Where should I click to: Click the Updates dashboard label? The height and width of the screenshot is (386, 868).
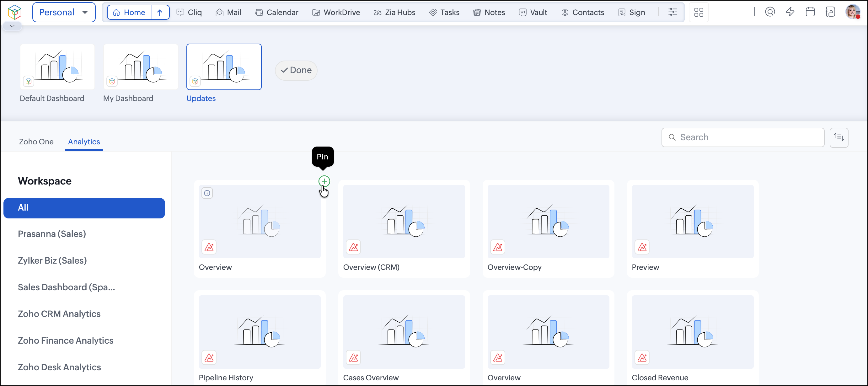tap(201, 98)
